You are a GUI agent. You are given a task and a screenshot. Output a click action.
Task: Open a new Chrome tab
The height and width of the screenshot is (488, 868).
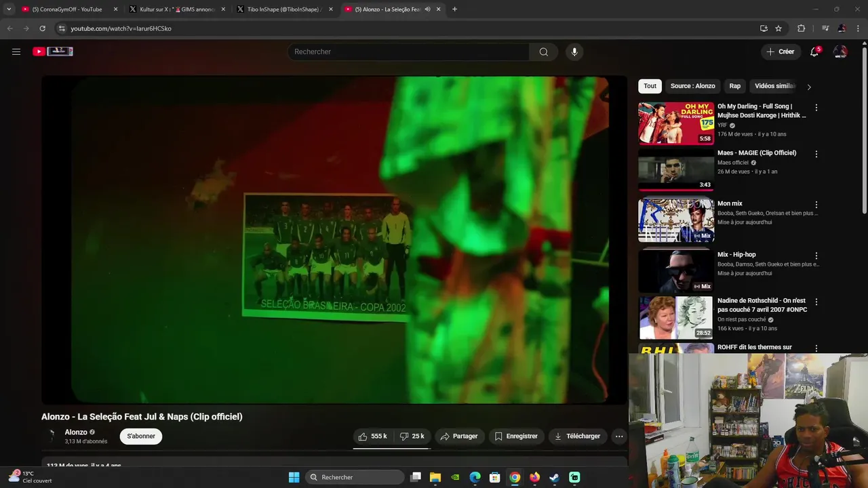[454, 9]
